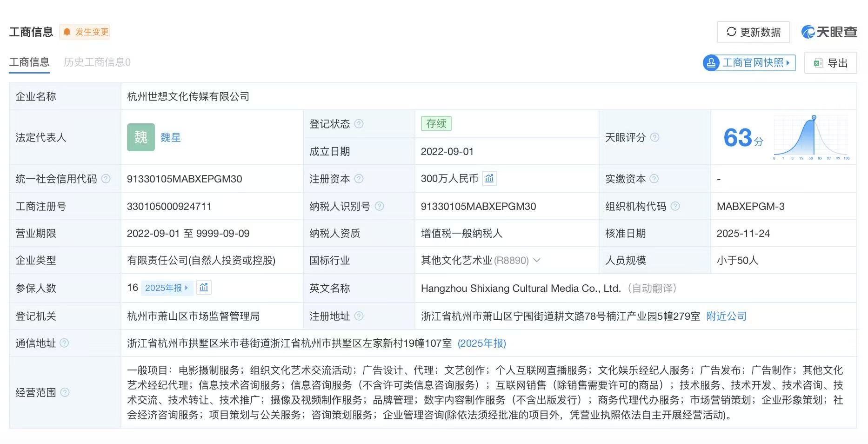Click 增值税一般纳税人 taxpayer qualification
The height and width of the screenshot is (444, 868).
pos(461,234)
